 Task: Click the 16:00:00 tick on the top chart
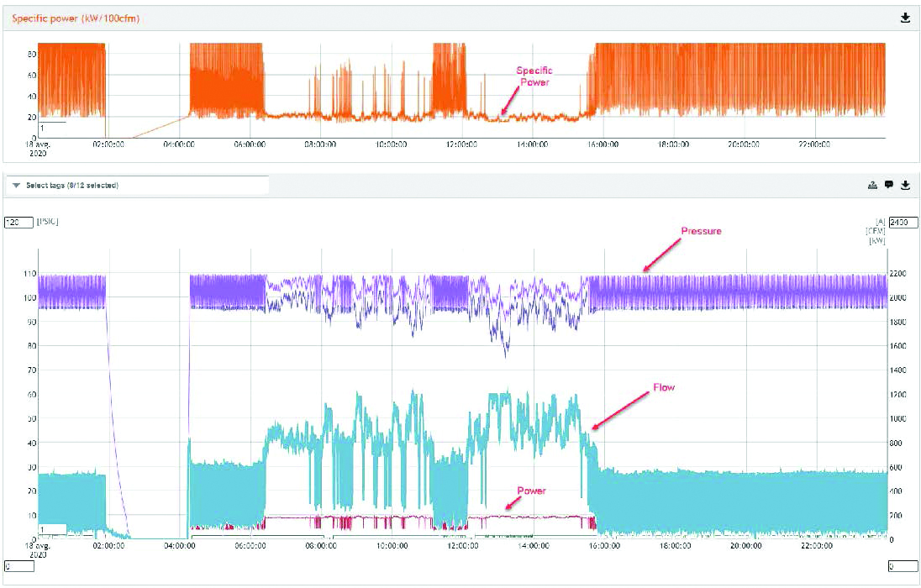click(603, 144)
